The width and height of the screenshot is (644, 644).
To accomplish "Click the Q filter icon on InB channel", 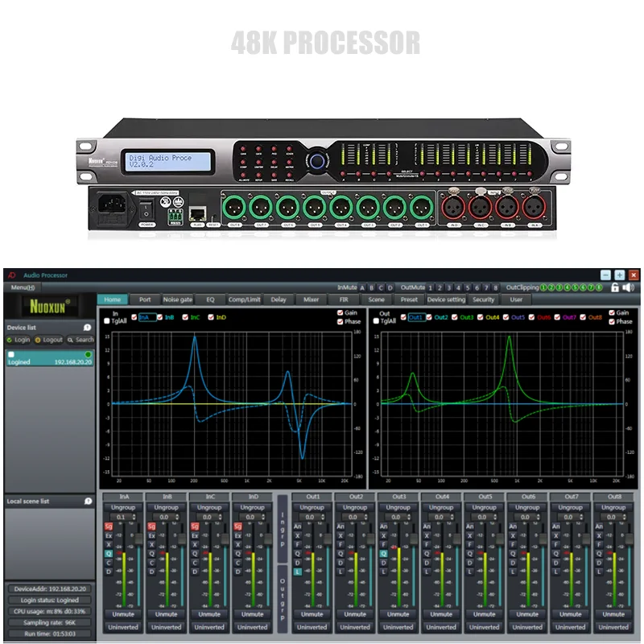I will click(x=151, y=553).
